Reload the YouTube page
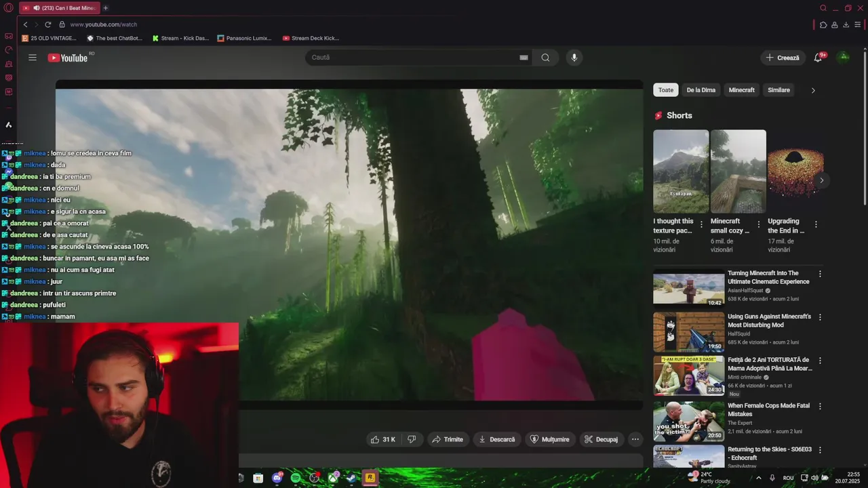Viewport: 868px width, 488px height. click(x=48, y=24)
